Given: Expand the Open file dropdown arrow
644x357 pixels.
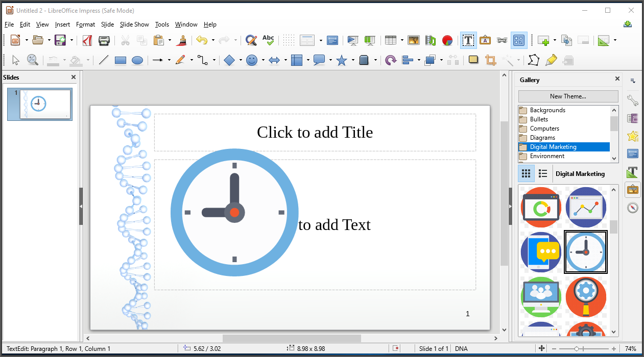Looking at the screenshot, I should (x=49, y=40).
